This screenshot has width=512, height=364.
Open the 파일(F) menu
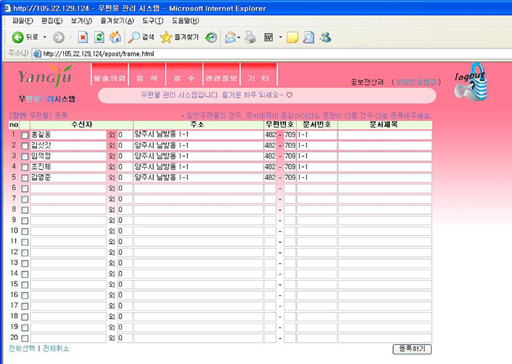click(23, 21)
